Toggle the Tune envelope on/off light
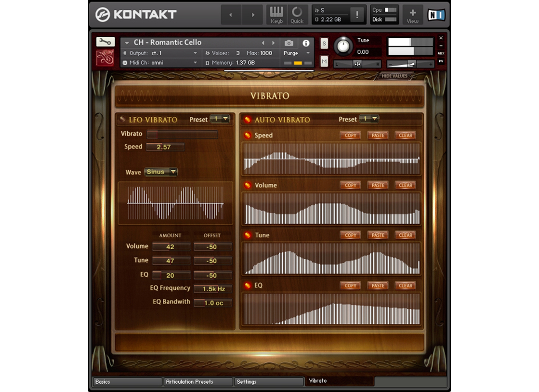This screenshot has width=539, height=392. [247, 235]
